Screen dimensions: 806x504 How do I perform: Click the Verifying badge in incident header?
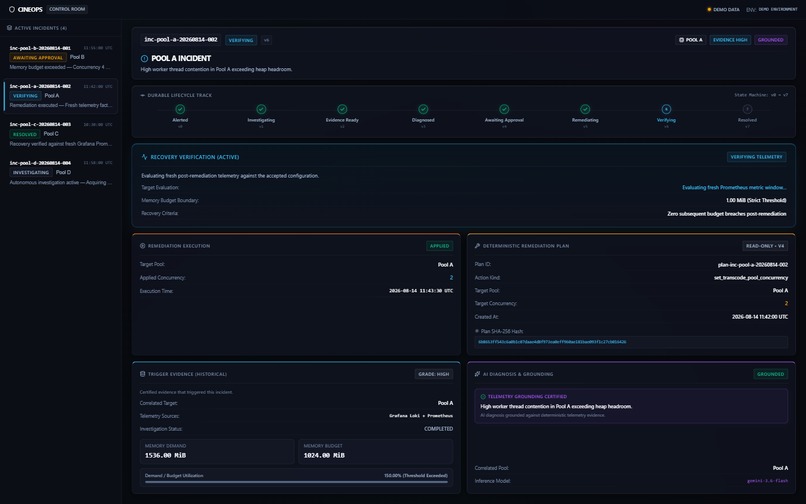click(x=241, y=40)
